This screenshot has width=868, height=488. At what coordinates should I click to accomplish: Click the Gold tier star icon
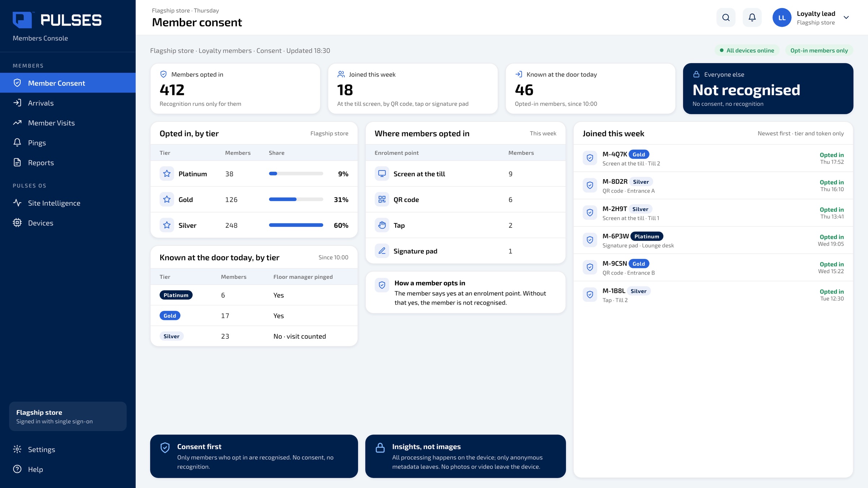[167, 199]
